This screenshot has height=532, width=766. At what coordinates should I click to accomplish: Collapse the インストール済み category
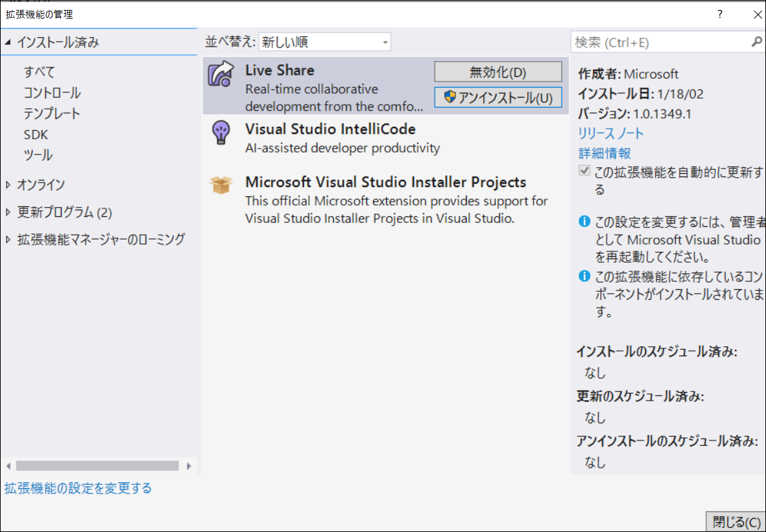point(8,42)
